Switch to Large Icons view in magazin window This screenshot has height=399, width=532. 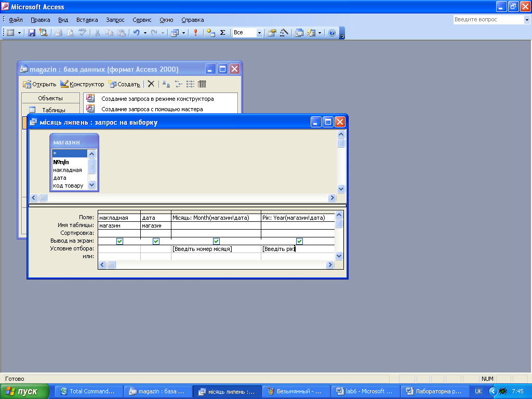[166, 84]
